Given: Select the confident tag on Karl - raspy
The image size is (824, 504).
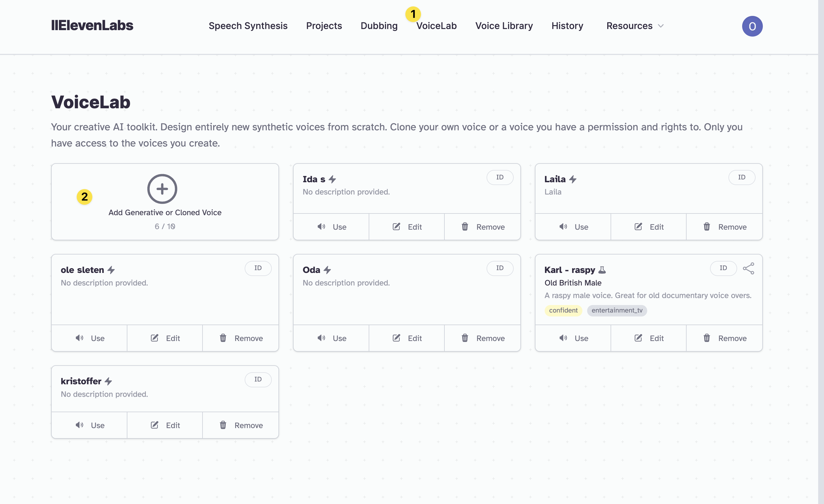Looking at the screenshot, I should (563, 311).
